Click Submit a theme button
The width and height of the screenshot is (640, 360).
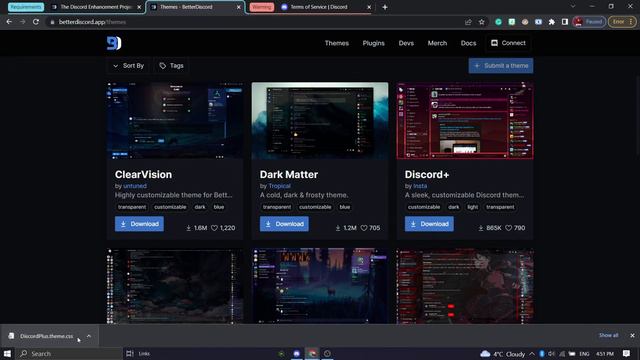point(501,66)
